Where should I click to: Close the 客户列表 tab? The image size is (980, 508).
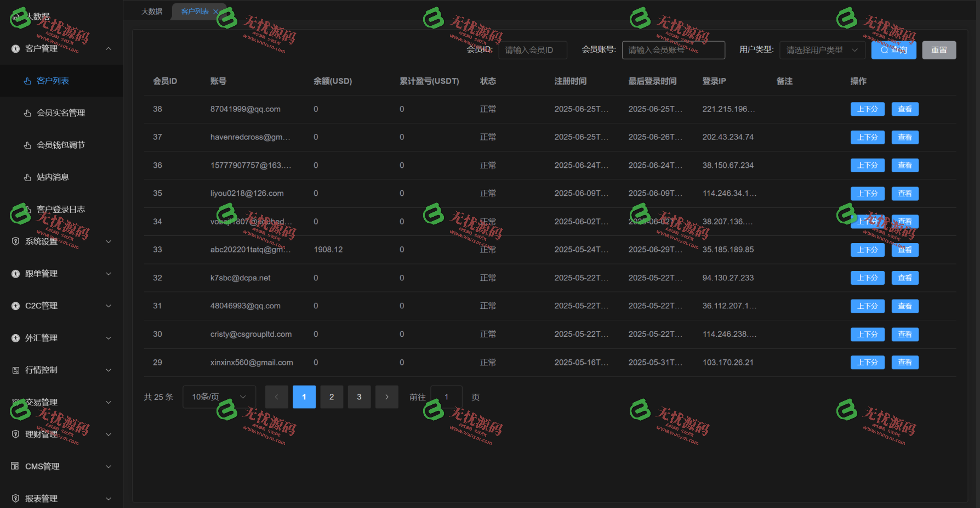[x=215, y=12]
